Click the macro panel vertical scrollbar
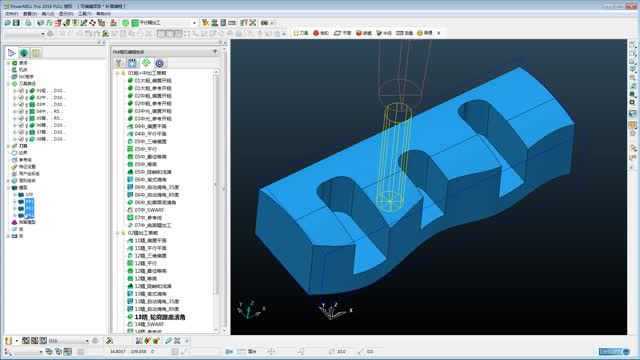This screenshot has width=640, height=360. (x=217, y=184)
